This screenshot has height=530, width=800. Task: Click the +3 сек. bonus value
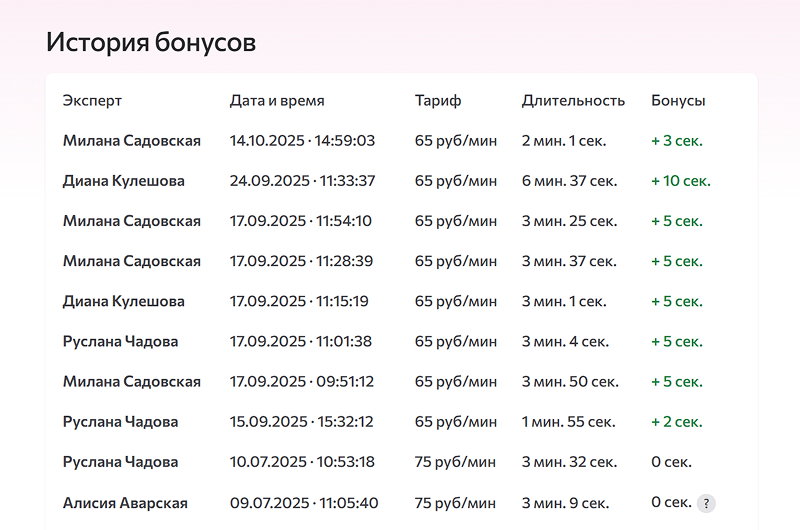click(x=676, y=141)
